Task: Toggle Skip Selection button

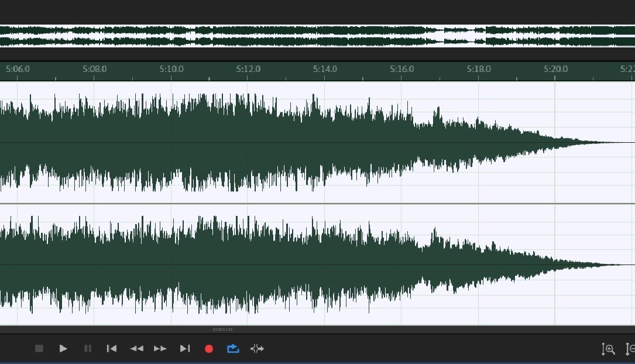Action: (x=257, y=349)
